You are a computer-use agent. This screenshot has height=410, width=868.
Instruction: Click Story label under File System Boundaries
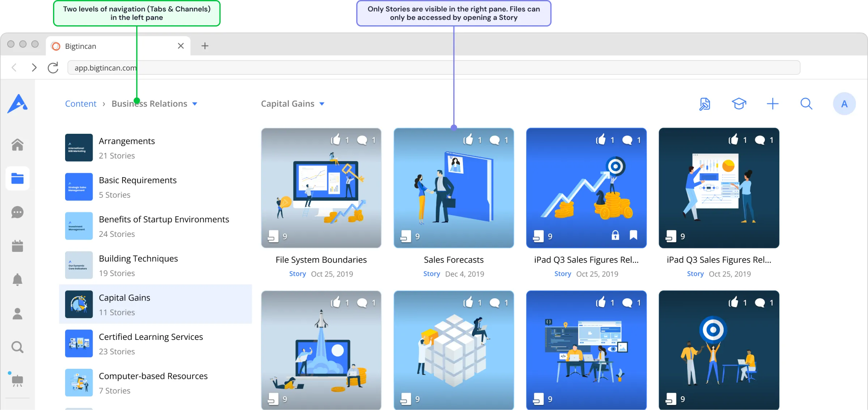coord(297,274)
